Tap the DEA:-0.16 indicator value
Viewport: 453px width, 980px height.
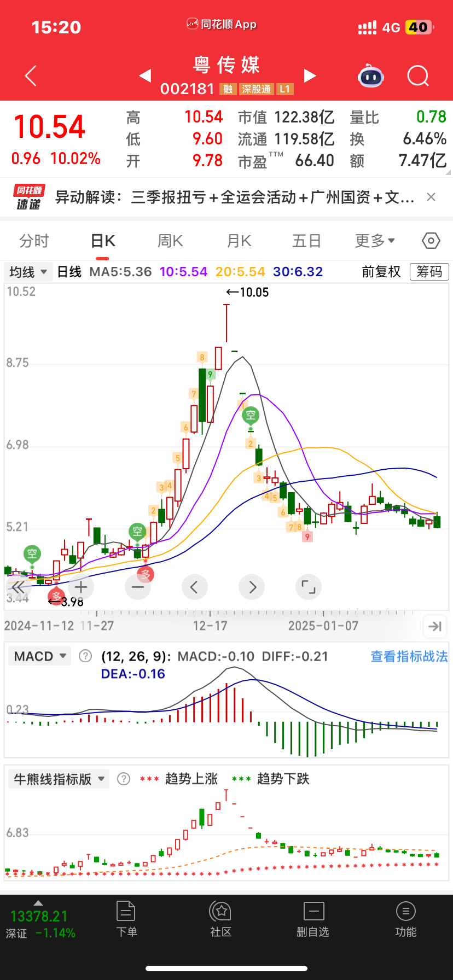(133, 674)
